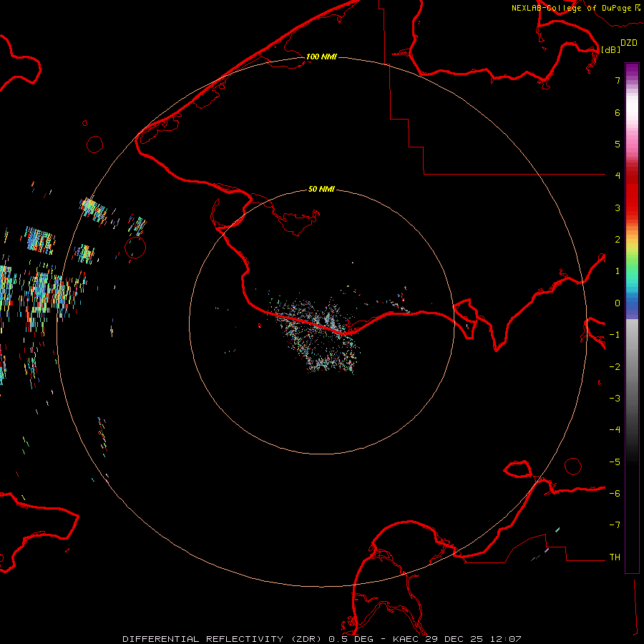The width and height of the screenshot is (644, 644).
Task: Click the 50 NMI range ring label
Action: (x=321, y=189)
